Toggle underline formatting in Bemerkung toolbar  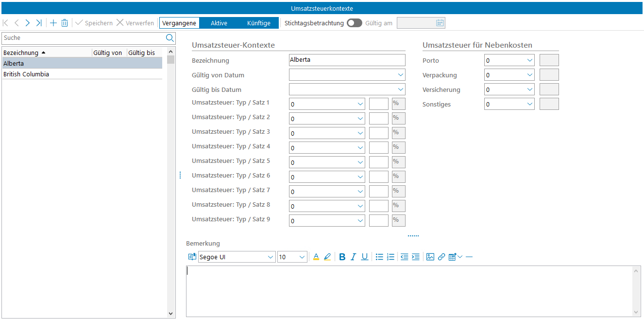click(364, 257)
